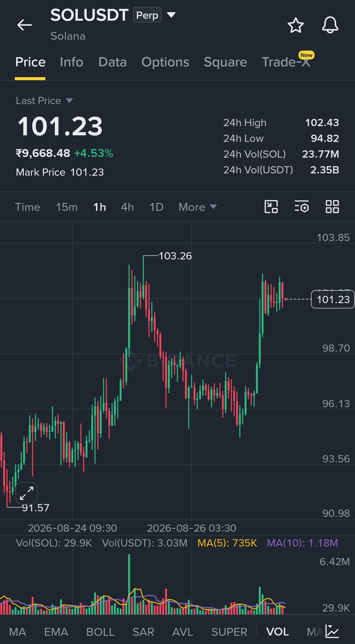Switch to the Square tab
355x644 pixels.
click(225, 62)
